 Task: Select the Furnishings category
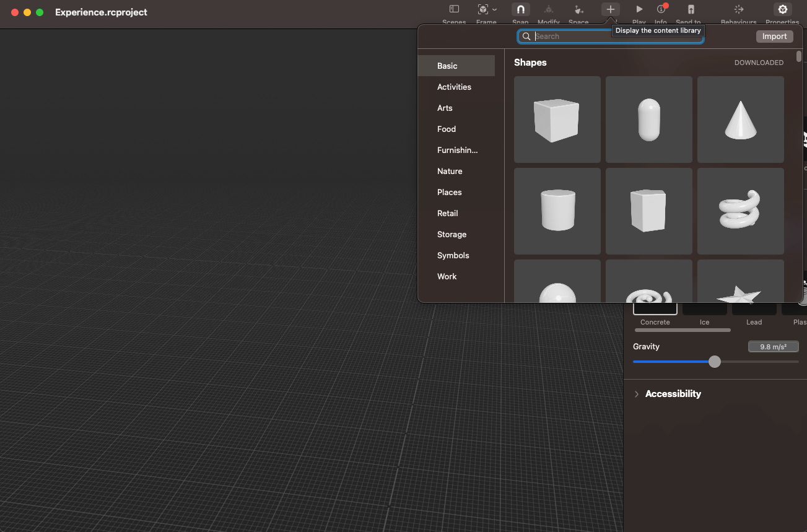[x=456, y=150]
